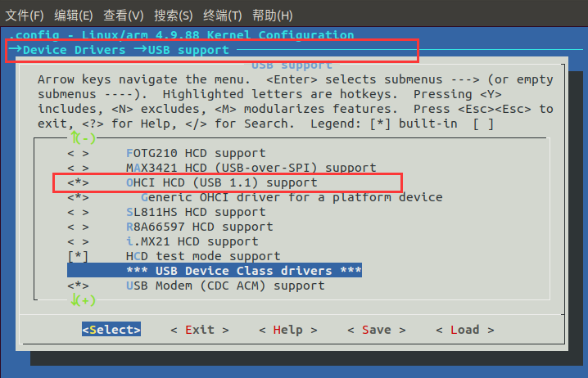The width and height of the screenshot is (588, 378).
Task: Click < Load > to load config
Action: point(465,330)
